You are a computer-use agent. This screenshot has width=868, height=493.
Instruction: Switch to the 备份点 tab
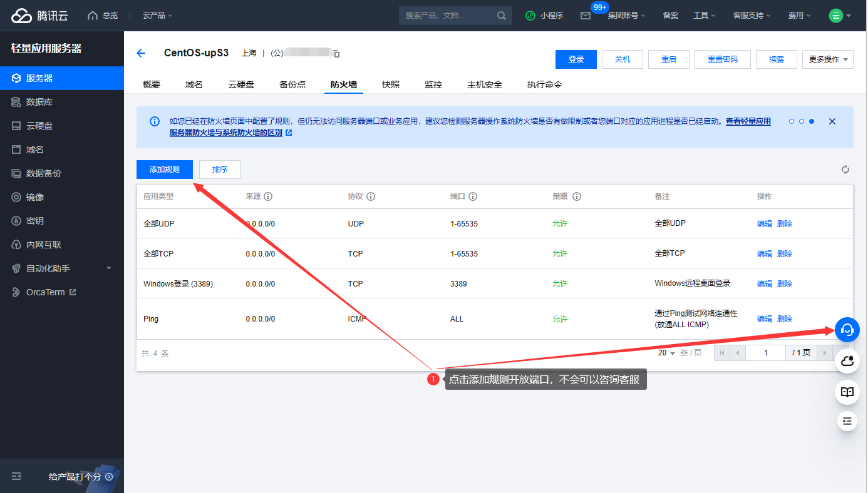click(x=292, y=84)
